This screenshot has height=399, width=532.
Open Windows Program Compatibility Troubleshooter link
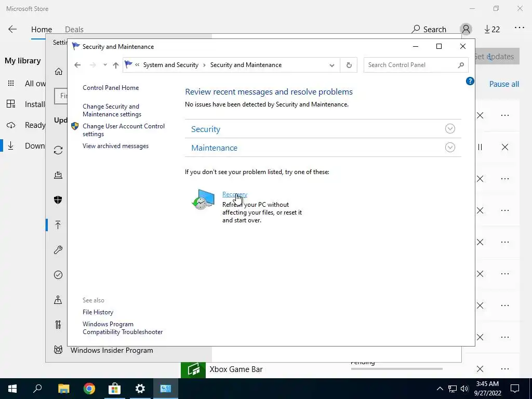[x=123, y=328]
